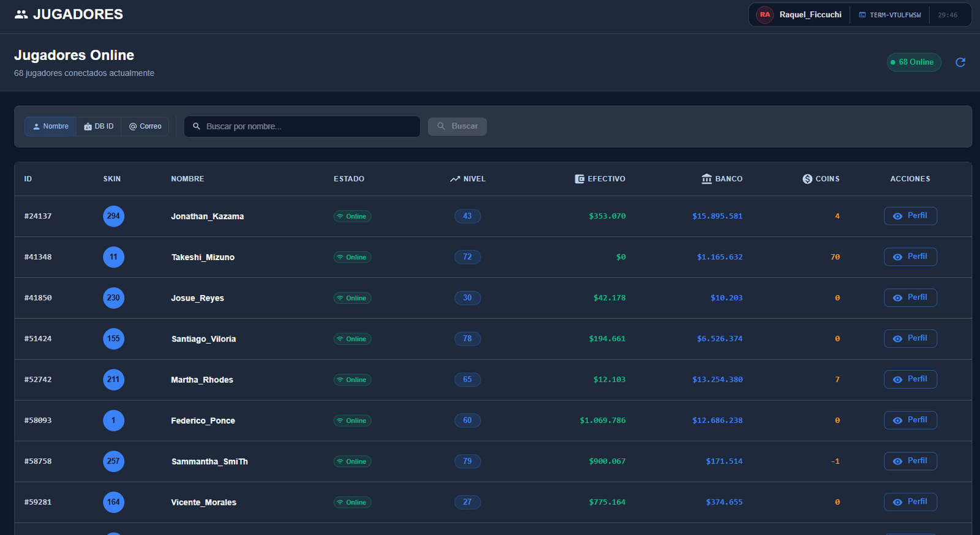Click Online status badge of Jonathan_Kazama
The width and height of the screenshot is (980, 535).
pyautogui.click(x=352, y=216)
